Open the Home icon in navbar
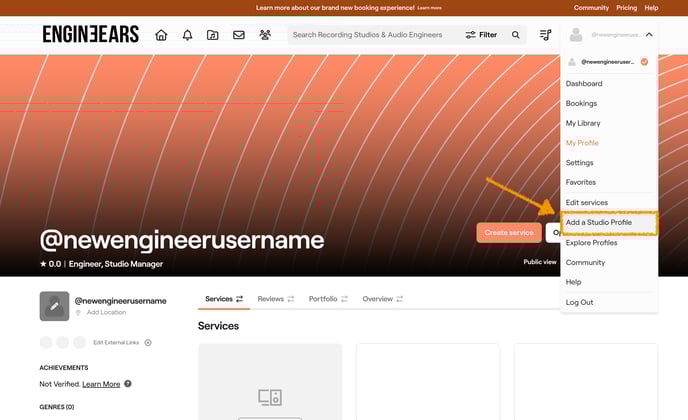688x420 pixels. click(x=161, y=35)
